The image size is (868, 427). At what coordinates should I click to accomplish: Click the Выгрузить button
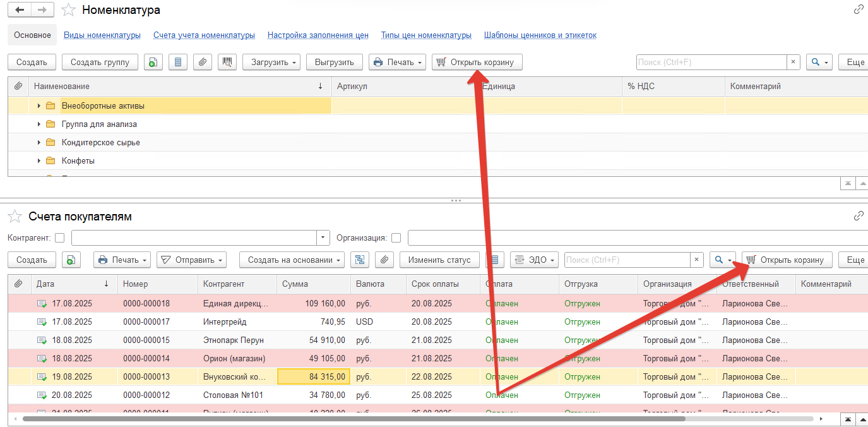coord(335,62)
